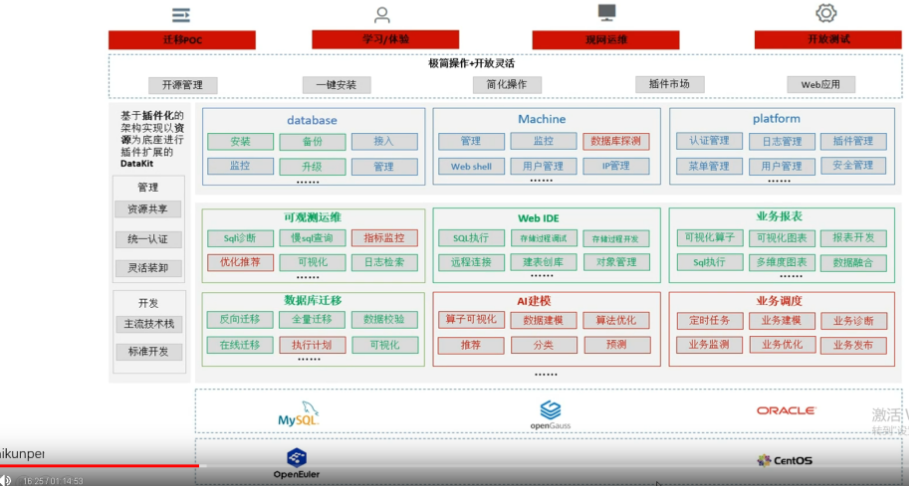Click 备份 in the database panel
909x486 pixels.
312,142
